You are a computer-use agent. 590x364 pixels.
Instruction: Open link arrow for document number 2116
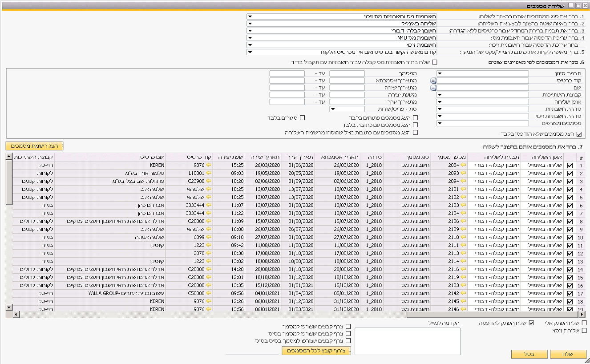tap(463, 269)
